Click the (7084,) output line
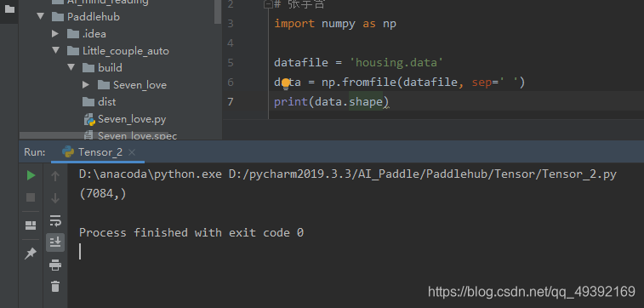This screenshot has width=644, height=308. pyautogui.click(x=102, y=194)
